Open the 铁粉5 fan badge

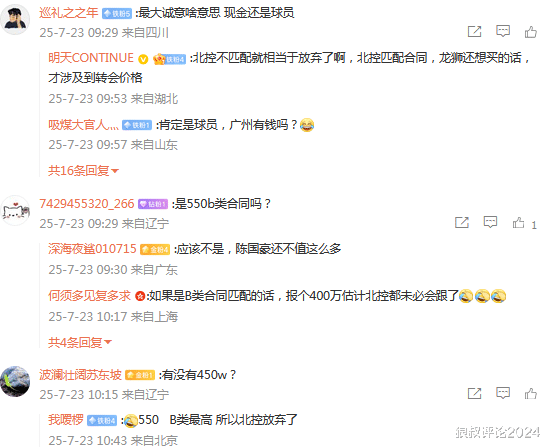[117, 14]
